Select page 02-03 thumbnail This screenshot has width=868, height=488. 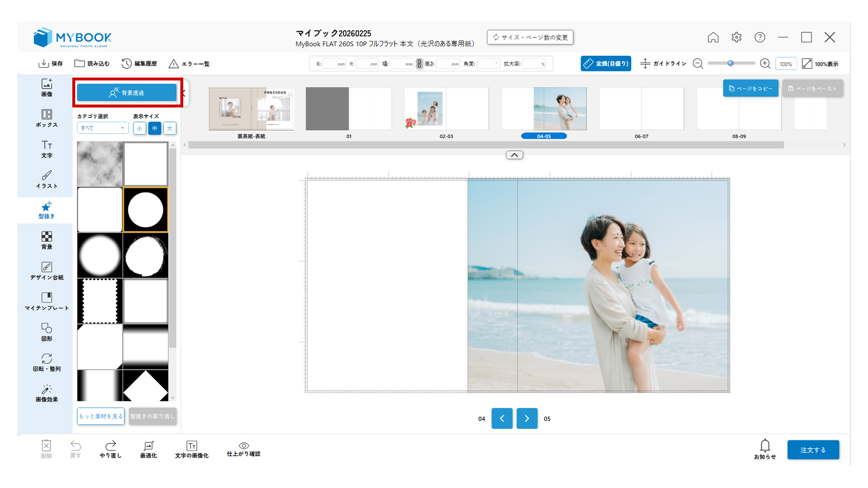pos(446,109)
